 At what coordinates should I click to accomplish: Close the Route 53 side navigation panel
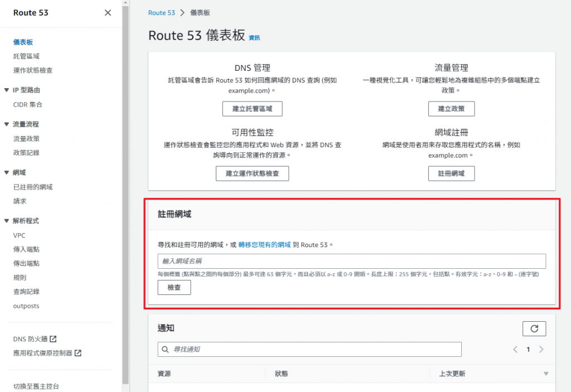108,13
